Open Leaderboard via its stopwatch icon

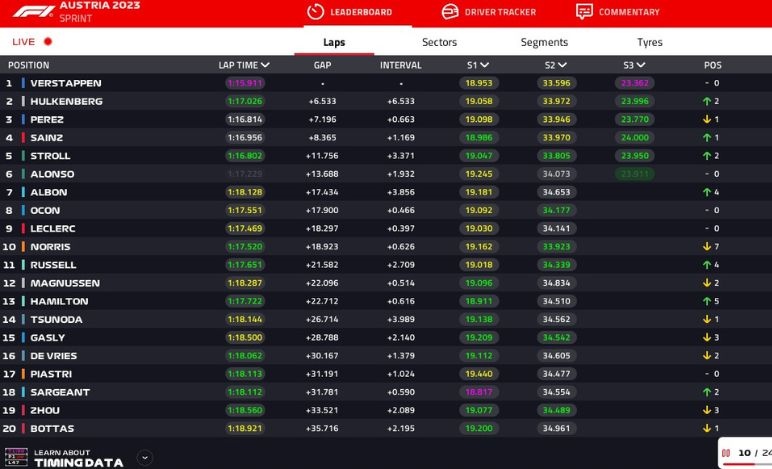(x=316, y=12)
